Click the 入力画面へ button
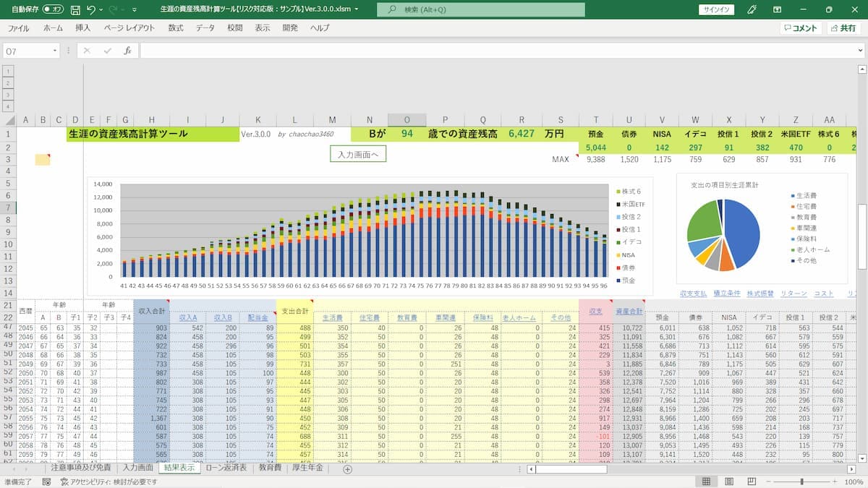The width and height of the screenshot is (868, 488). (358, 154)
